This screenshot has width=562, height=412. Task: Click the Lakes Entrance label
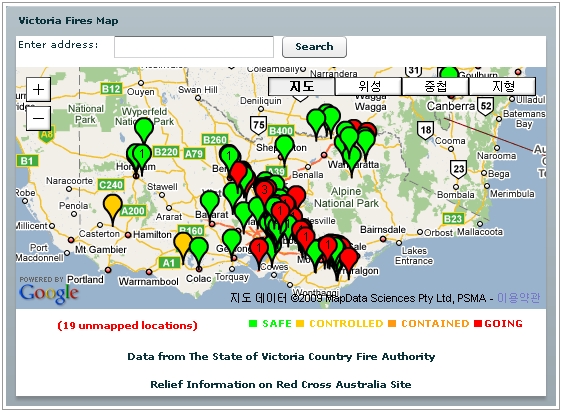pyautogui.click(x=414, y=256)
